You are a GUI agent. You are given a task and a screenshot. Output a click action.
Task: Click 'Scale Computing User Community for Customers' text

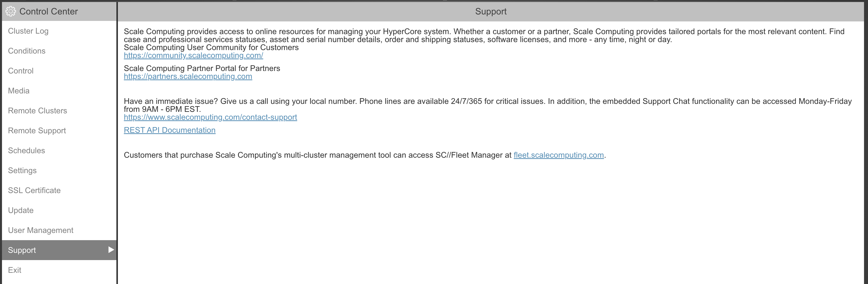click(x=211, y=47)
